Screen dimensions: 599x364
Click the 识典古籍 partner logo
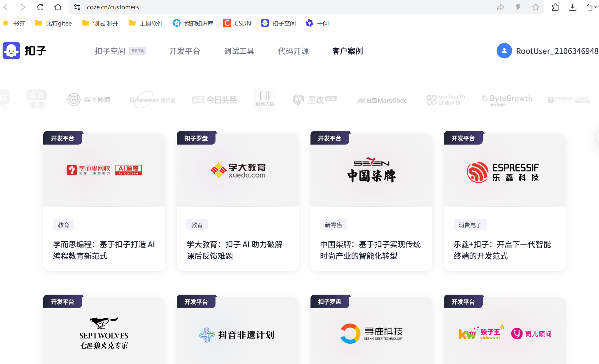(x=265, y=99)
